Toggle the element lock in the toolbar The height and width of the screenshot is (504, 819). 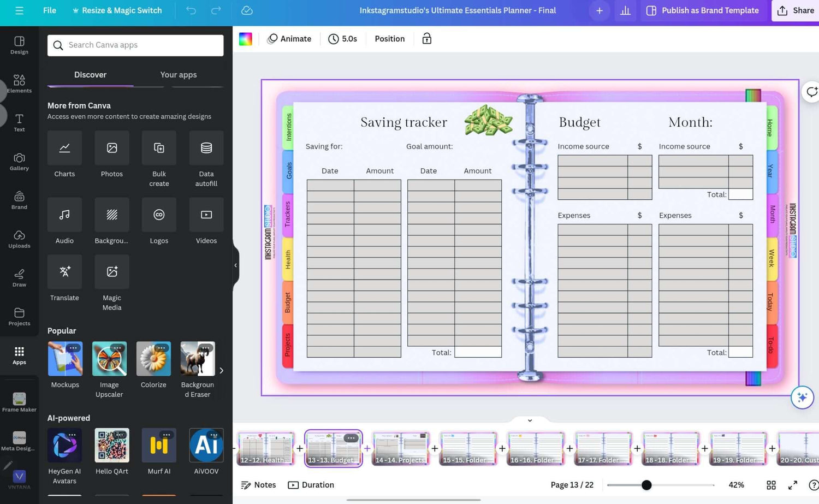(426, 38)
